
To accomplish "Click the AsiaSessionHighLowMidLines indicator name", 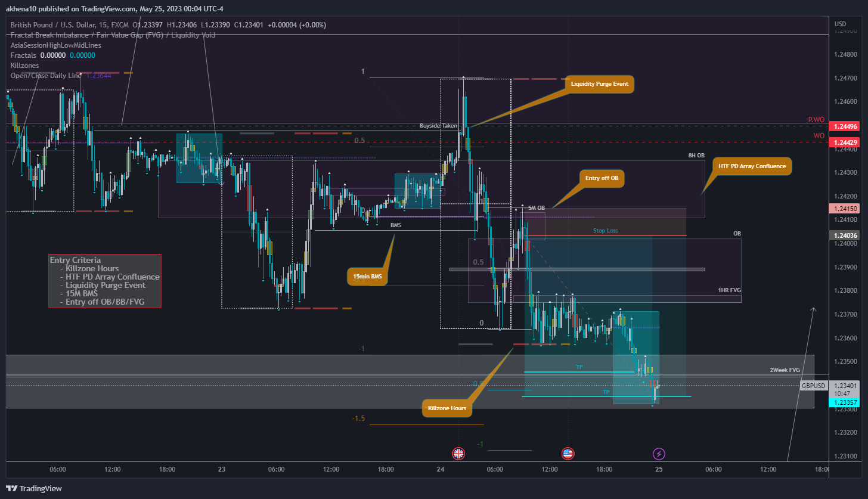I will click(x=56, y=45).
